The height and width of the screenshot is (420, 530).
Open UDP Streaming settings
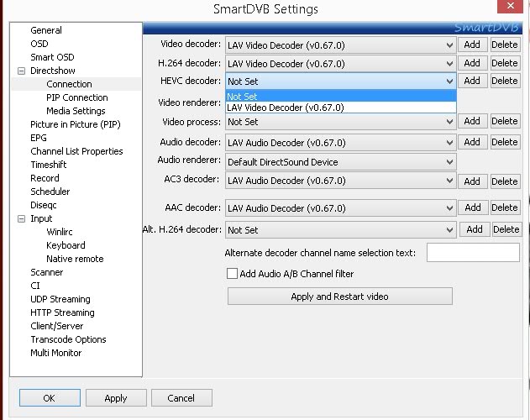(60, 299)
